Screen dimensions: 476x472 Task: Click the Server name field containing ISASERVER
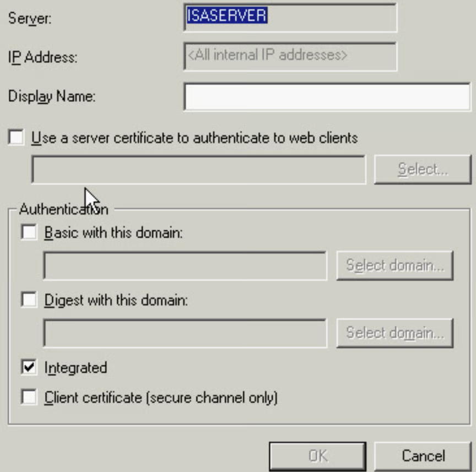290,18
